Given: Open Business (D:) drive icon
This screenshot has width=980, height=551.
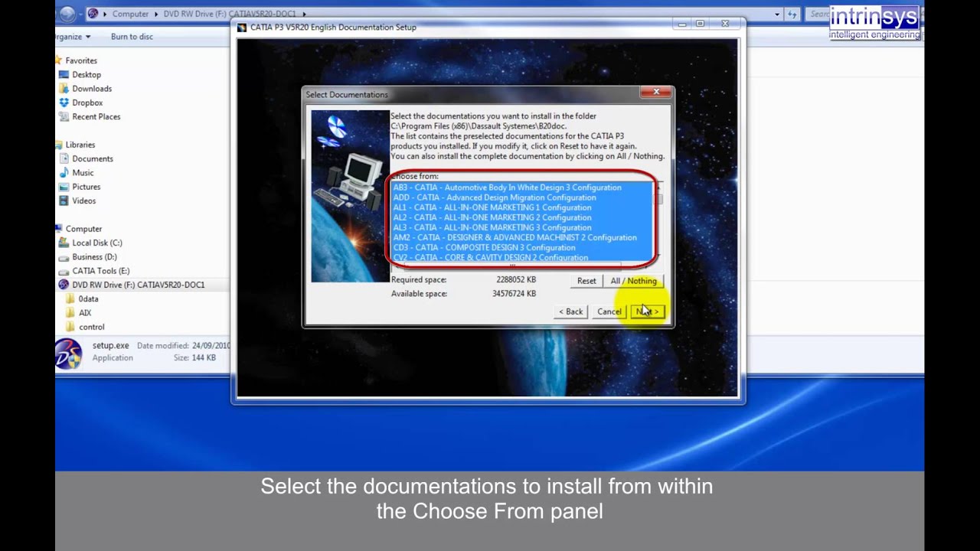Looking at the screenshot, I should pyautogui.click(x=64, y=257).
